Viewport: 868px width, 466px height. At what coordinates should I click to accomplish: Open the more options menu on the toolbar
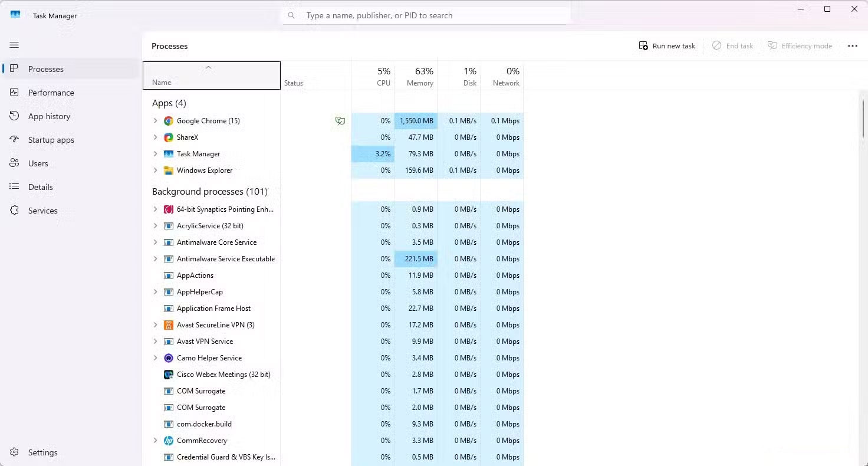coord(853,45)
